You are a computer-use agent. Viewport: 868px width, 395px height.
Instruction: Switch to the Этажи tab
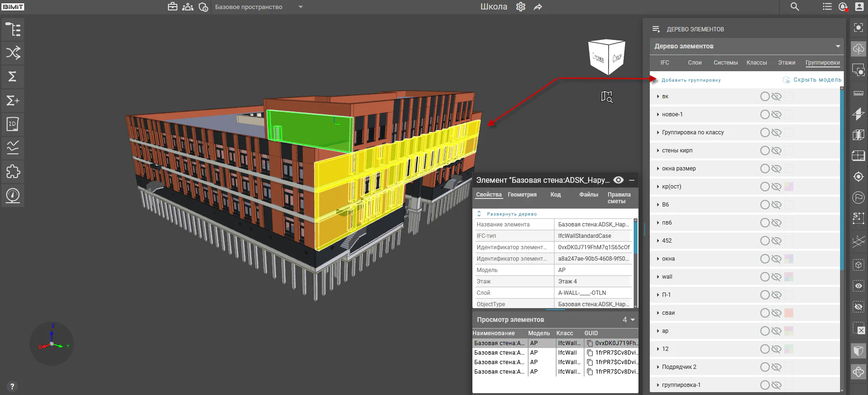click(786, 63)
